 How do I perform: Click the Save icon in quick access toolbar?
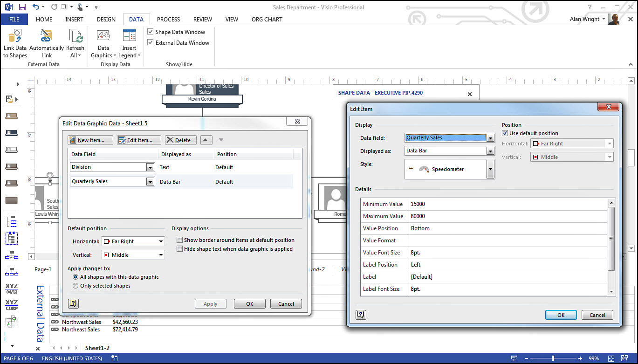[22, 7]
